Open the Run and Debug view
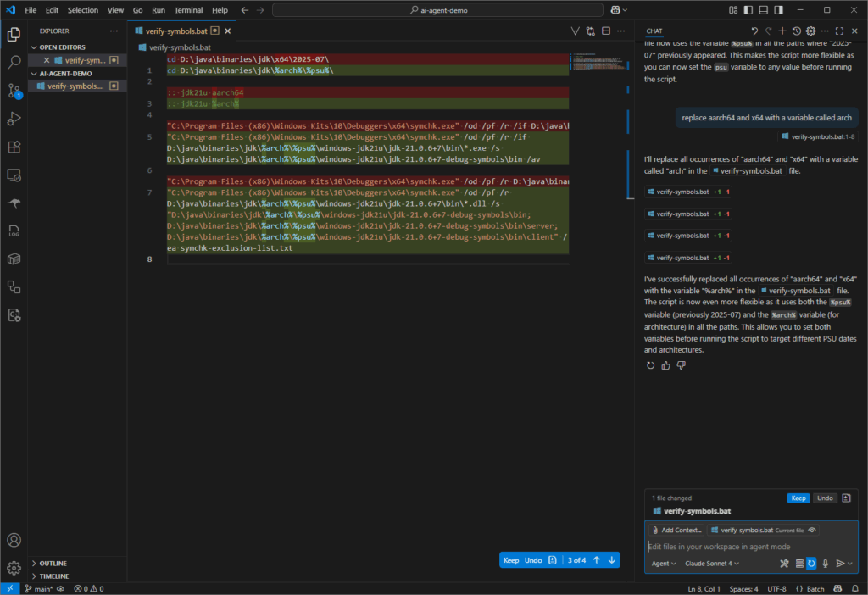Viewport: 868px width, 595px height. pyautogui.click(x=14, y=118)
